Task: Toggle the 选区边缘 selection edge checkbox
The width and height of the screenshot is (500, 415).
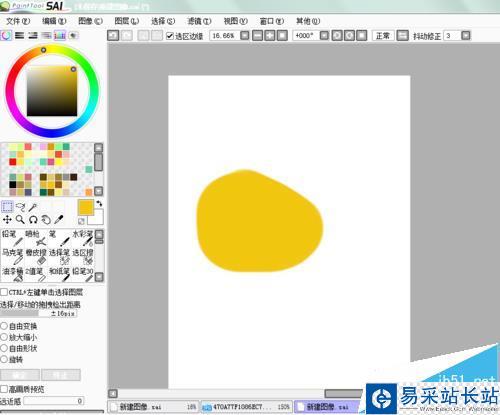Action: click(169, 36)
